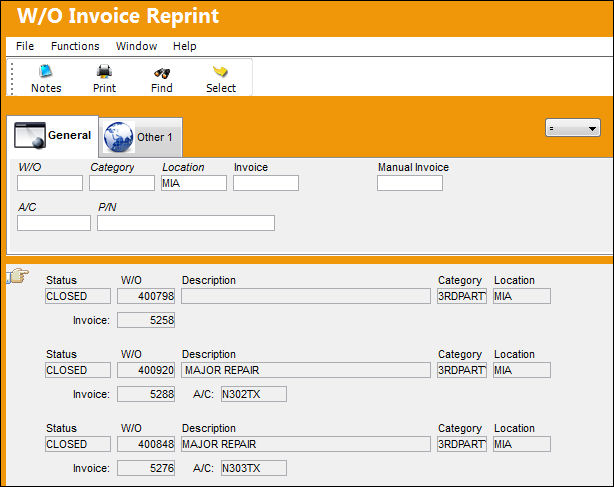Click the W/O search input field
Image resolution: width=614 pixels, height=487 pixels.
click(x=50, y=183)
